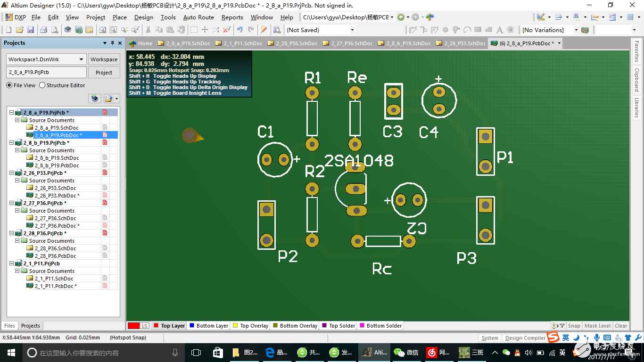Select the Structure Editor radio button
Screen dimensions: 644x362
click(42, 85)
